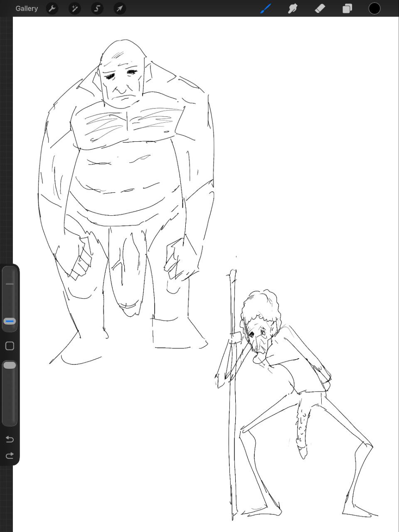Click the tall staff in the sketch

point(232,416)
